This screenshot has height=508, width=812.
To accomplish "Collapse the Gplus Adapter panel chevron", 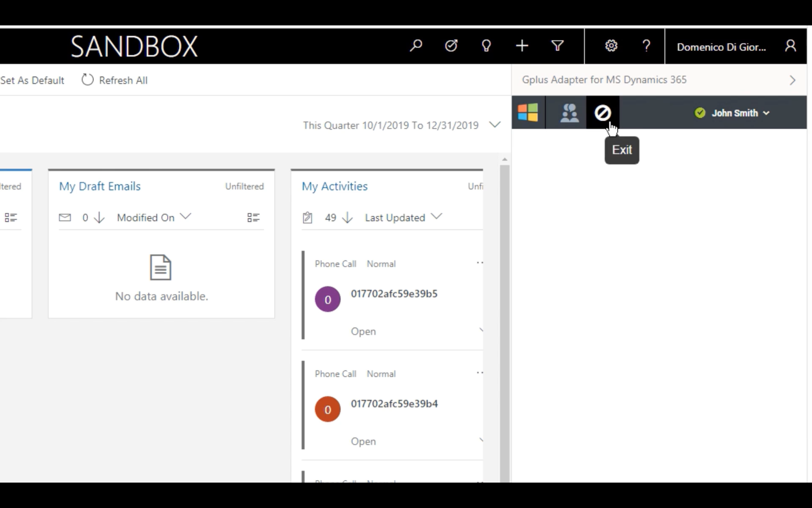I will point(793,80).
